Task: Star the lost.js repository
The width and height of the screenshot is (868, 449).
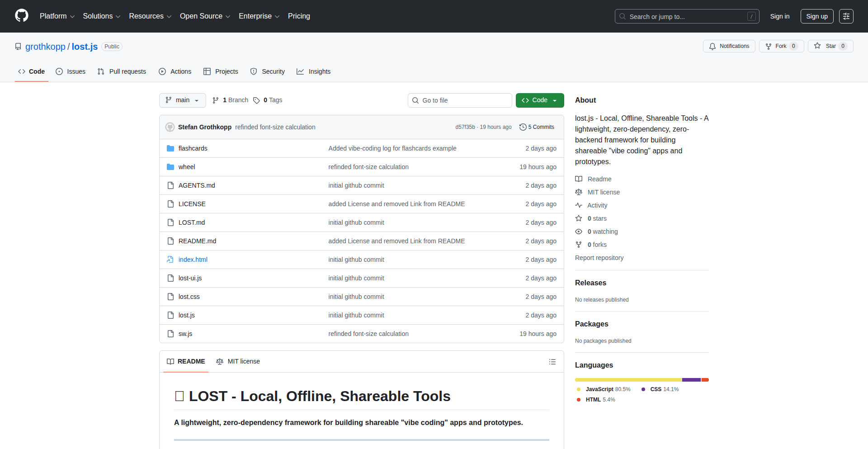Action: click(x=830, y=46)
